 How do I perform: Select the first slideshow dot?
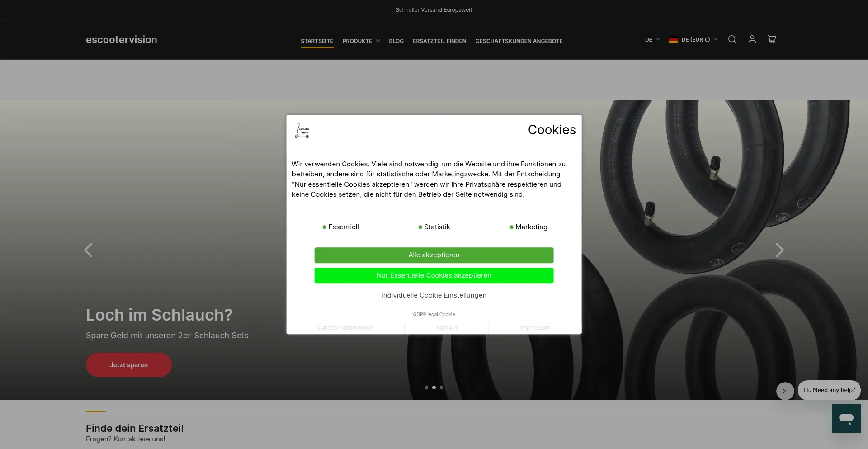[x=426, y=388]
